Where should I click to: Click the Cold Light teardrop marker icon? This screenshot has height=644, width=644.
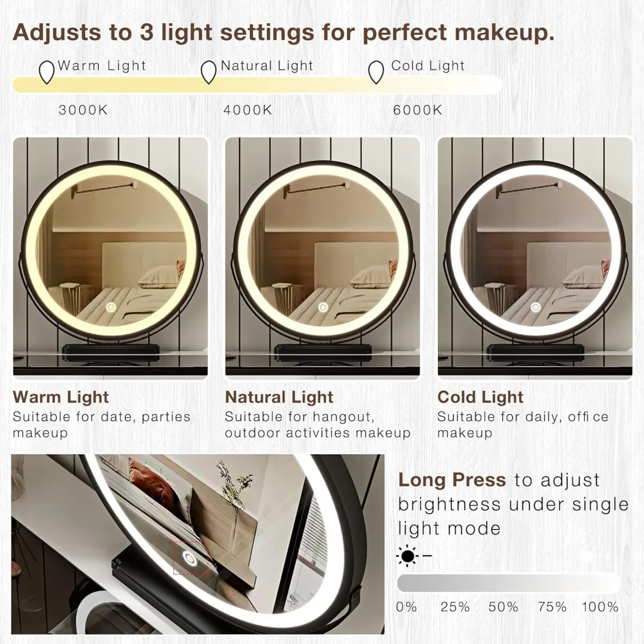point(376,72)
